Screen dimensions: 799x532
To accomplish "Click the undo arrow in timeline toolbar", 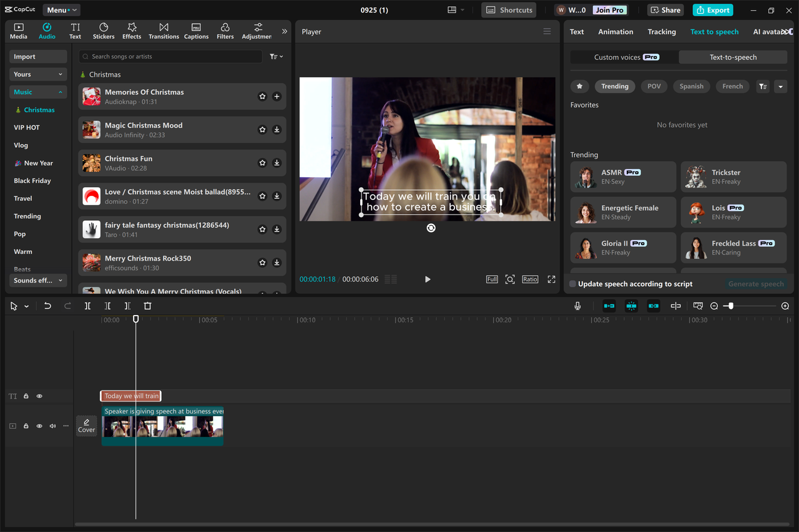I will coord(47,306).
